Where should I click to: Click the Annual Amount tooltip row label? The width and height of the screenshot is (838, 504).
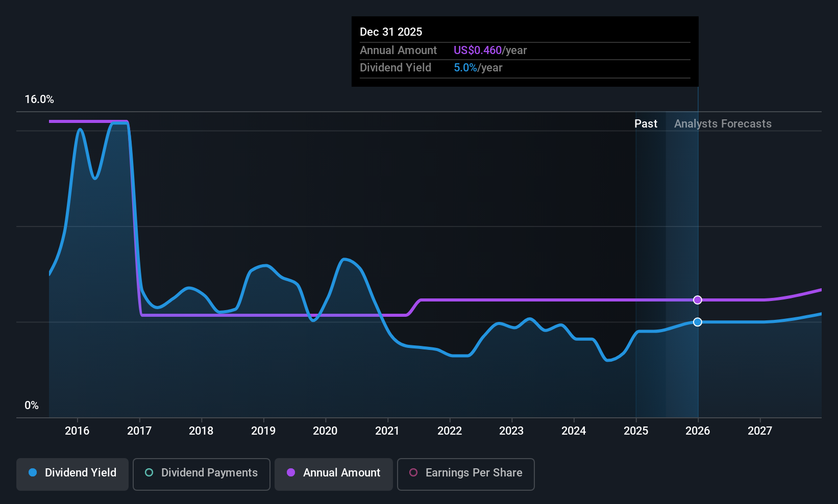click(398, 51)
